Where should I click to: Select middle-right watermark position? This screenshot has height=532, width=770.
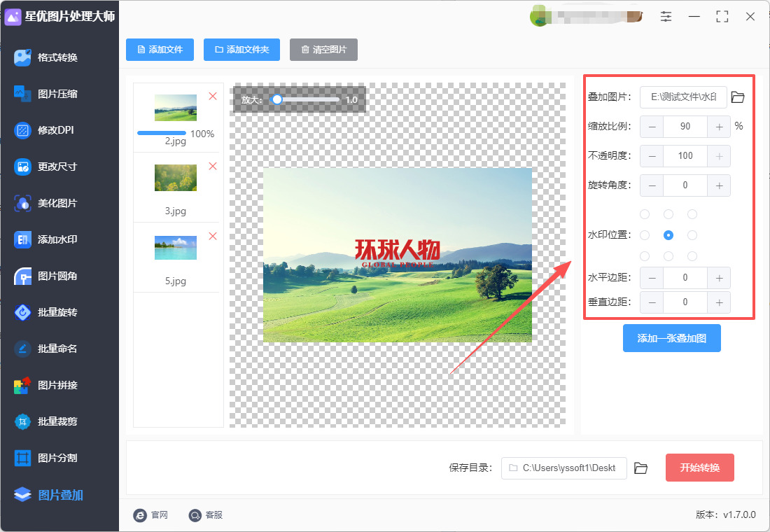pos(692,235)
